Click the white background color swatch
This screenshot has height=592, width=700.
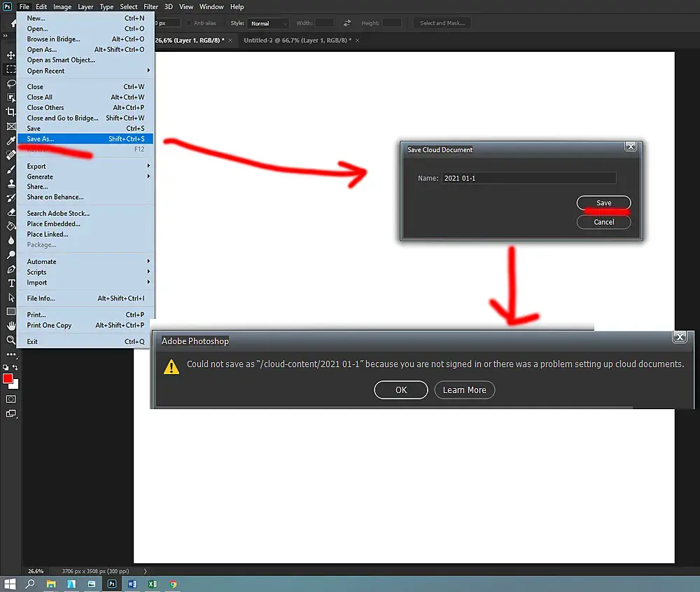(x=15, y=385)
